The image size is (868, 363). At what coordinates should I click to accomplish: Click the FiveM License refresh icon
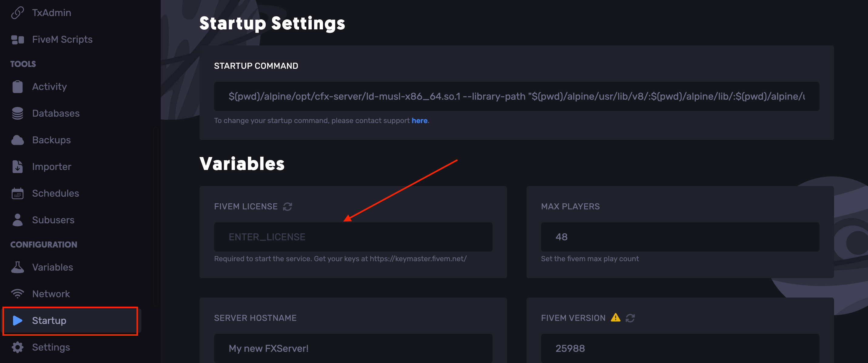tap(287, 206)
